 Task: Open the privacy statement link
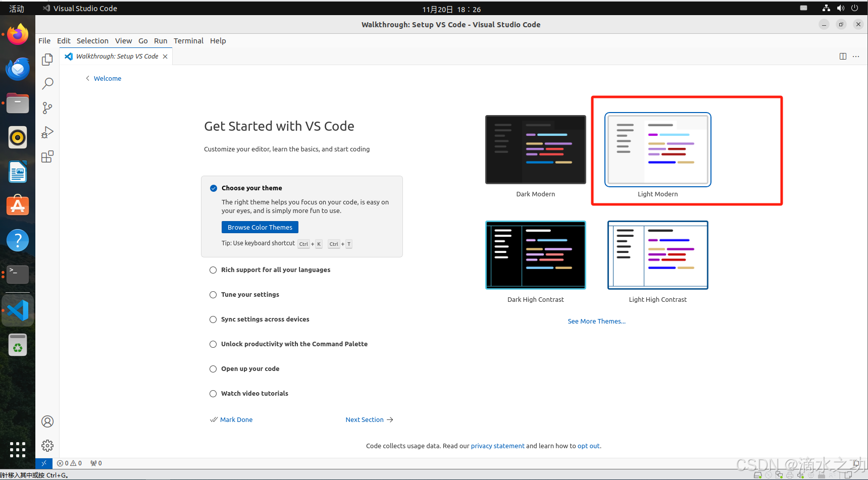pos(497,446)
